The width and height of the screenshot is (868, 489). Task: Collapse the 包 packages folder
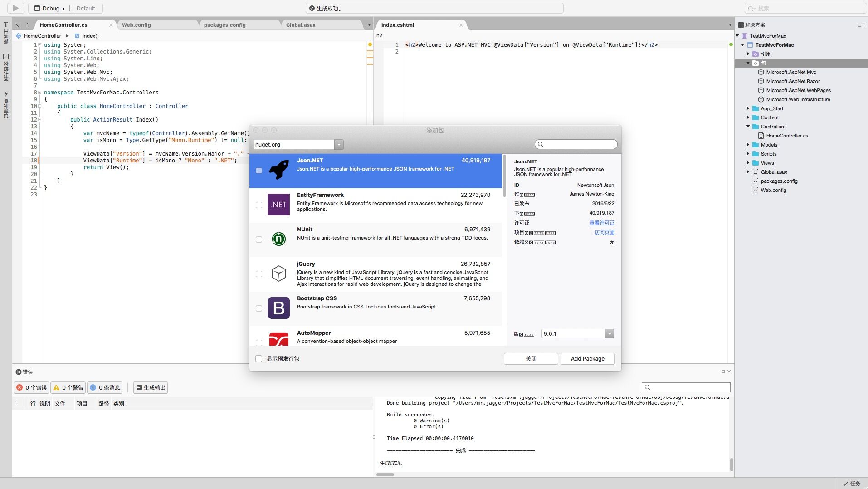click(x=748, y=63)
